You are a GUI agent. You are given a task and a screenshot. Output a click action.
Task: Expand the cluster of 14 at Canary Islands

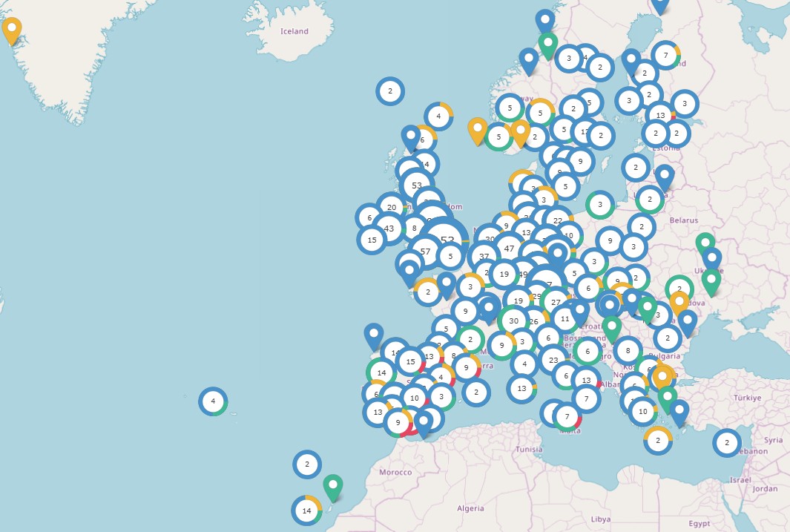pyautogui.click(x=306, y=510)
